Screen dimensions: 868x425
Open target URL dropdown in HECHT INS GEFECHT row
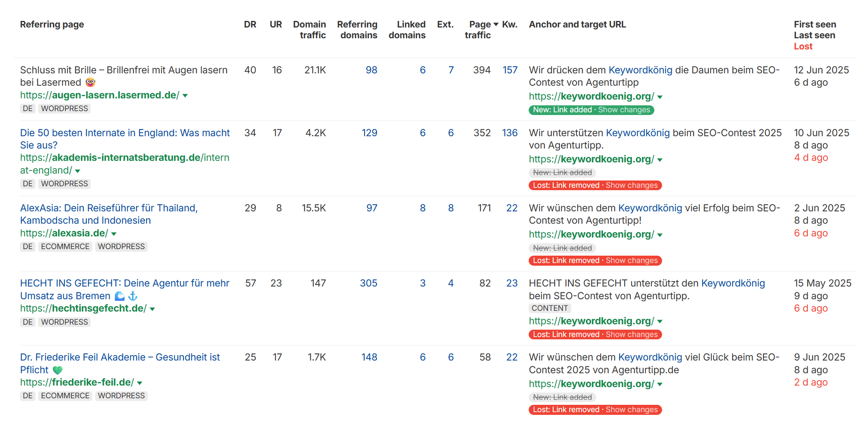click(660, 322)
